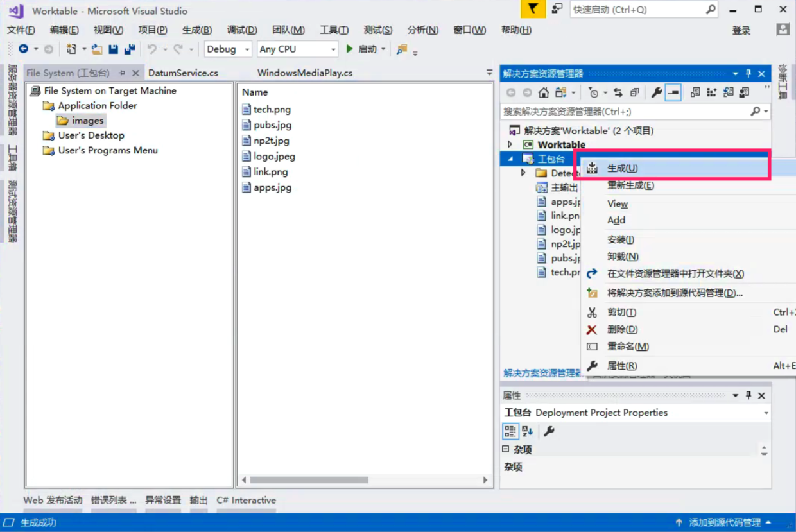Click 添加到源代码管理 in status bar
The width and height of the screenshot is (796, 532).
(725, 522)
